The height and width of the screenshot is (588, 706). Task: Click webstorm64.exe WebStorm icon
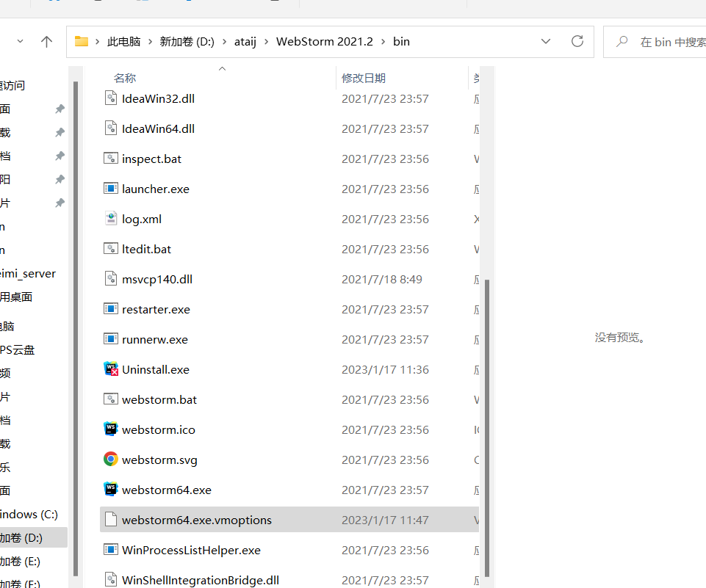pos(111,489)
